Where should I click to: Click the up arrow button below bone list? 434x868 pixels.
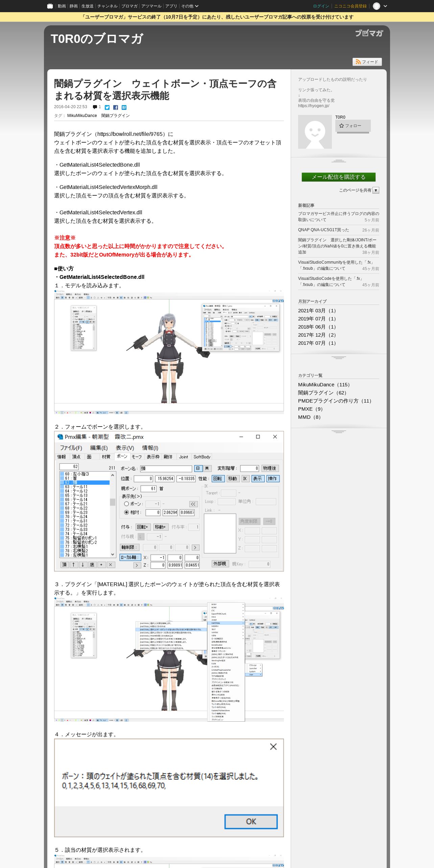point(73,565)
